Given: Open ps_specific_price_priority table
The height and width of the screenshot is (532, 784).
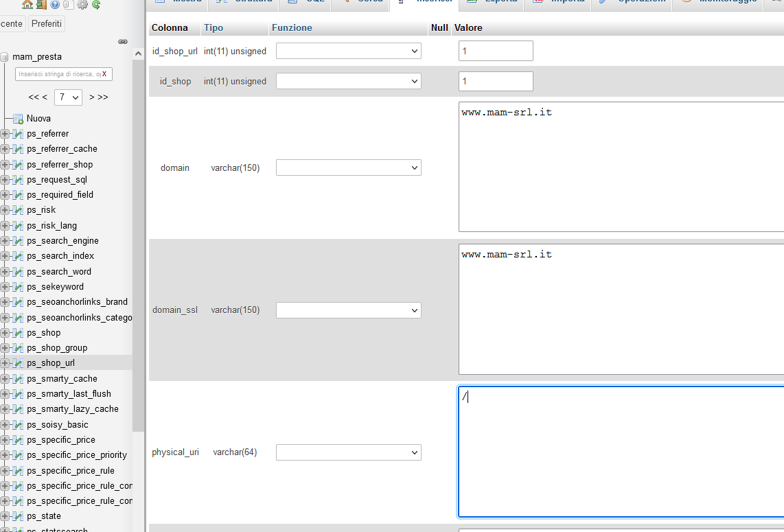Looking at the screenshot, I should click(x=77, y=455).
